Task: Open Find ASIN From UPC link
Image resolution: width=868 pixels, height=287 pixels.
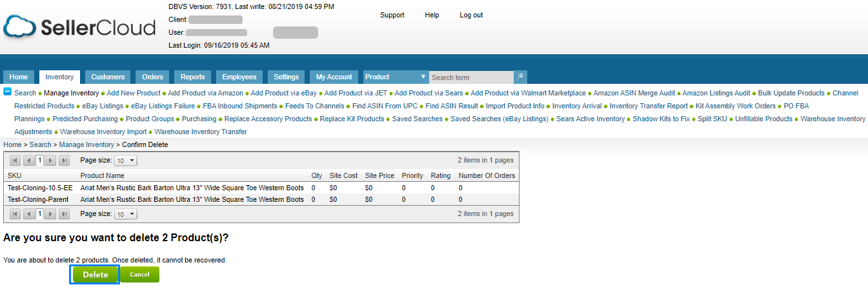Action: (385, 106)
